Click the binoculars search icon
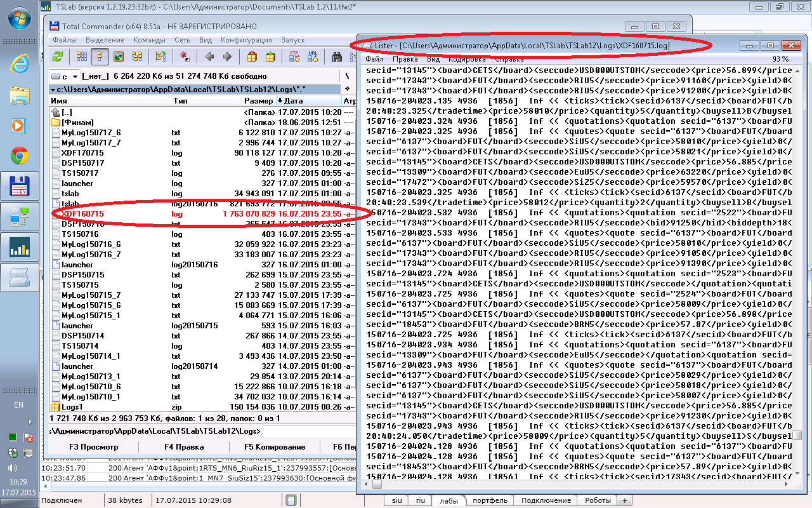Image resolution: width=812 pixels, height=508 pixels. coord(337,57)
